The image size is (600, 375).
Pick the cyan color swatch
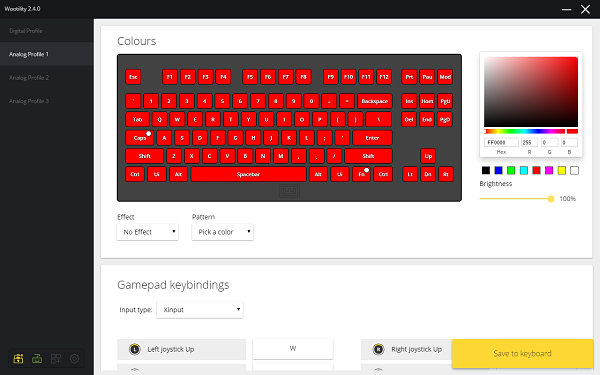pyautogui.click(x=524, y=170)
